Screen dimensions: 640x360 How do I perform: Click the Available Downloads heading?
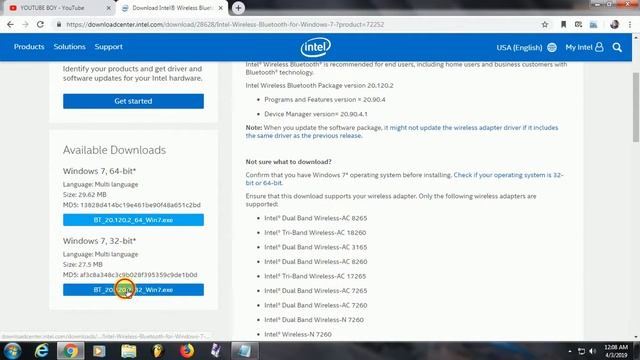coord(114,150)
